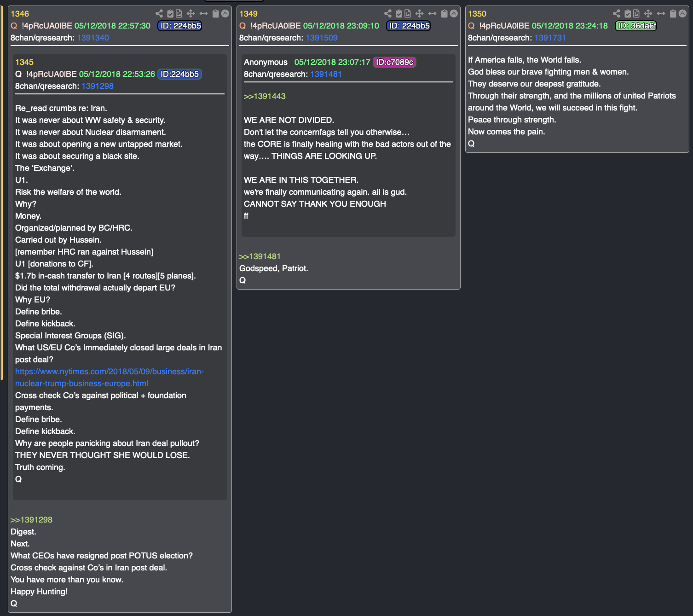
Task: Click the line 'Peace through strength.'
Action: coord(512,120)
